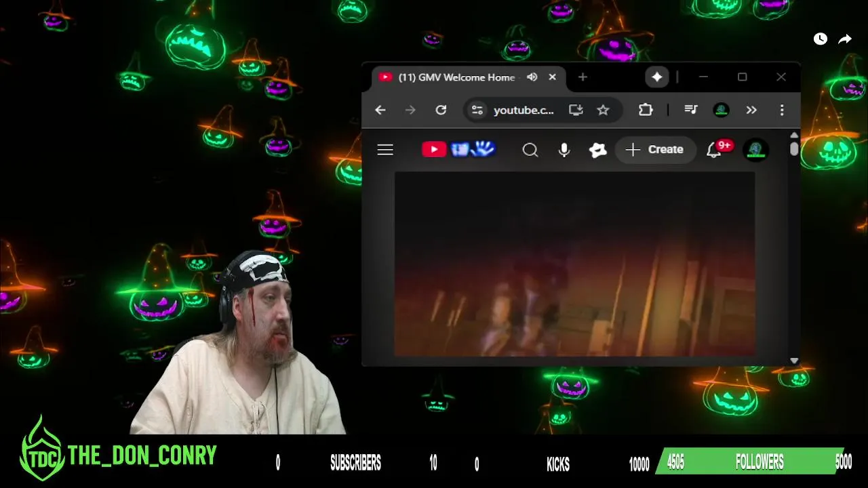Open YouTube notifications bell
Screen dimensions: 868x488
pyautogui.click(x=714, y=150)
